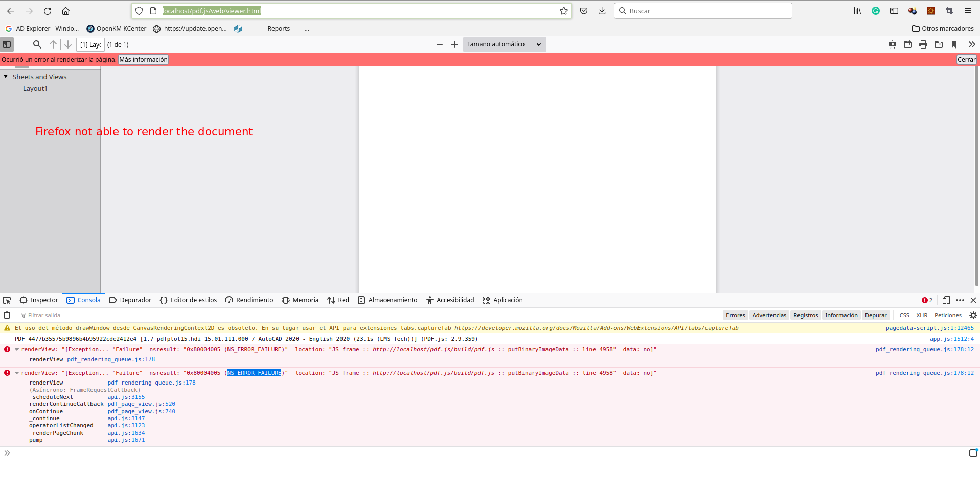The width and height of the screenshot is (980, 478).
Task: Clear the console output
Action: click(x=7, y=315)
